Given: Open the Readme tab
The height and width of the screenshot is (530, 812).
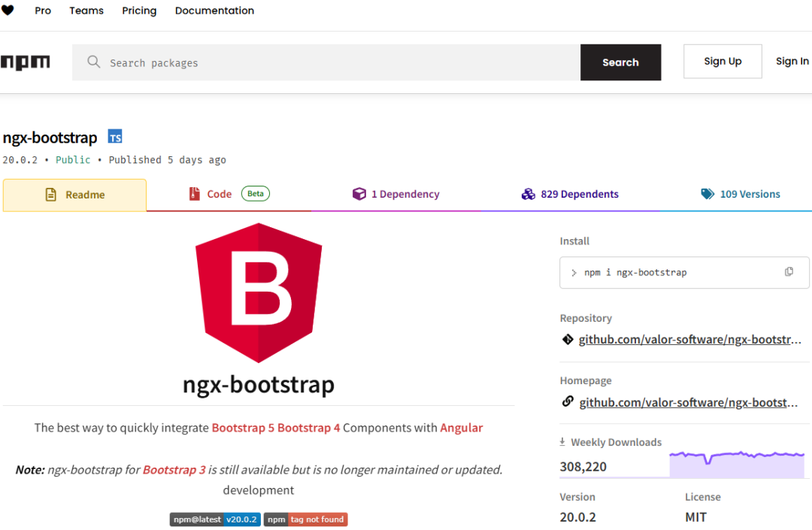Looking at the screenshot, I should pos(74,195).
